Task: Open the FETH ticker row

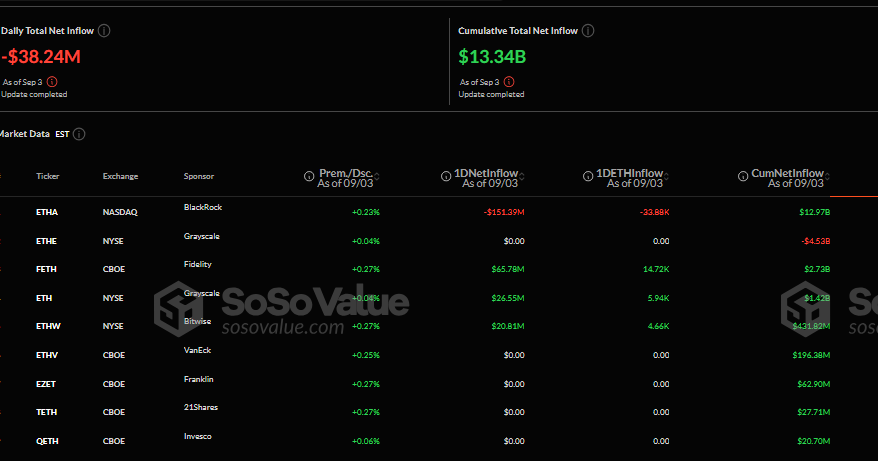Action: pos(47,270)
